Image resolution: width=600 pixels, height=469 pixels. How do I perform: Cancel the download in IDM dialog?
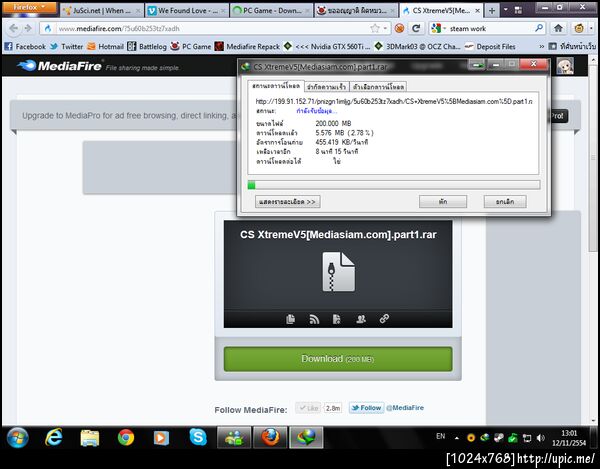click(x=505, y=202)
